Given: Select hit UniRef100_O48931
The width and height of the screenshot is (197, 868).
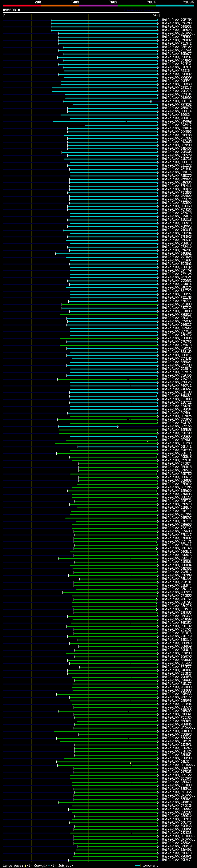Looking at the screenshot, I should [176, 26].
